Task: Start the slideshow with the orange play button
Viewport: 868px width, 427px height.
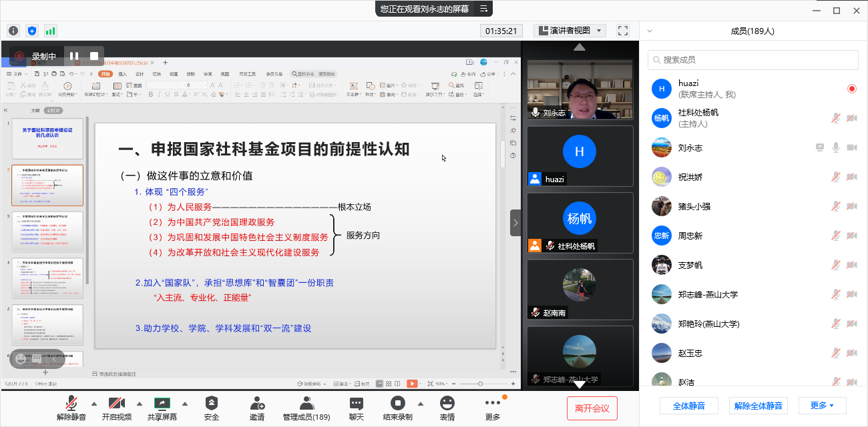Action: click(x=413, y=384)
